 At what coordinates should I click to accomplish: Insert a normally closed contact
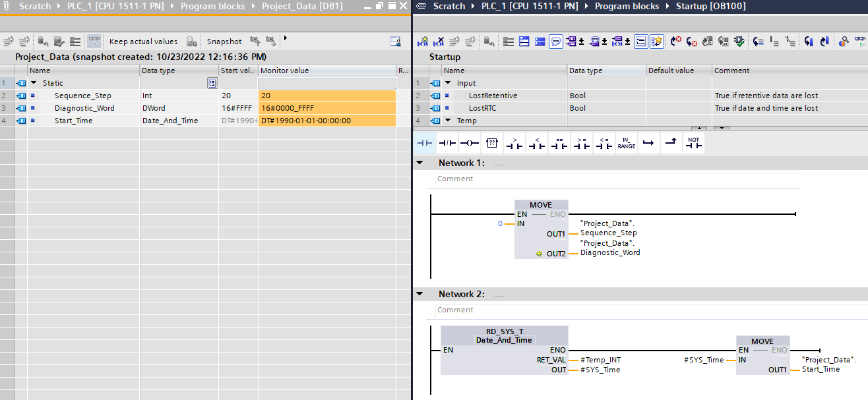pos(447,143)
